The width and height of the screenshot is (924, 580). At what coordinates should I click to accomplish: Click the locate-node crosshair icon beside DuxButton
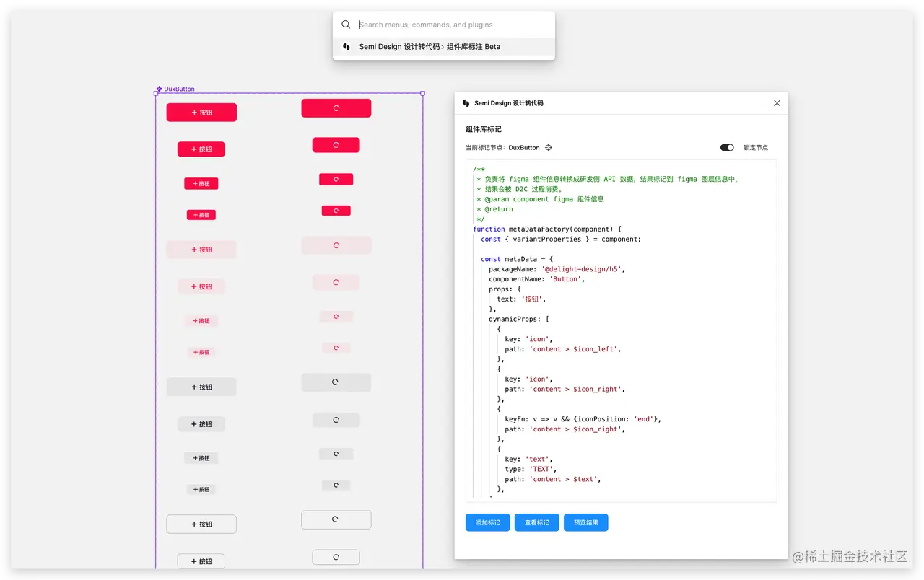549,148
